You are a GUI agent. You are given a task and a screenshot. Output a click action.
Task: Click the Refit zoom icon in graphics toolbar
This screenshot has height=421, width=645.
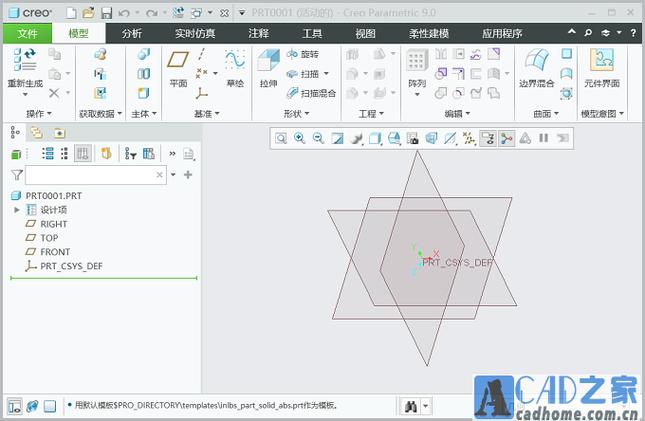281,138
